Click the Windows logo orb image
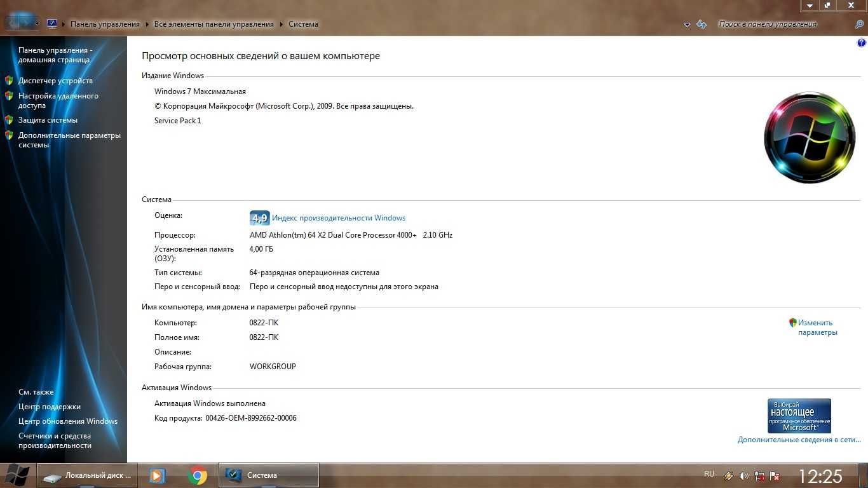This screenshot has height=488, width=868. coord(809,137)
